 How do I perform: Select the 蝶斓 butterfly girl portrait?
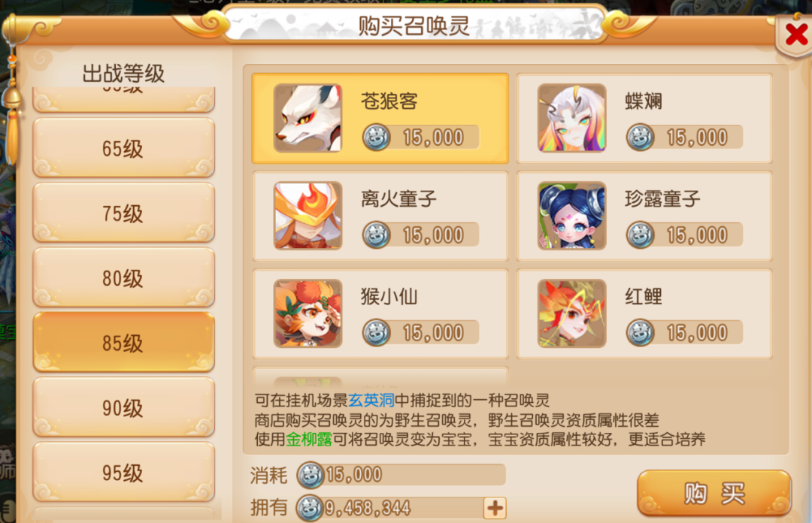(x=571, y=118)
